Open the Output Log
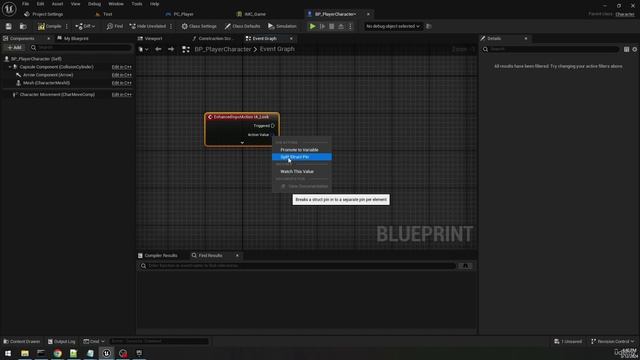The height and width of the screenshot is (360, 640). click(62, 341)
